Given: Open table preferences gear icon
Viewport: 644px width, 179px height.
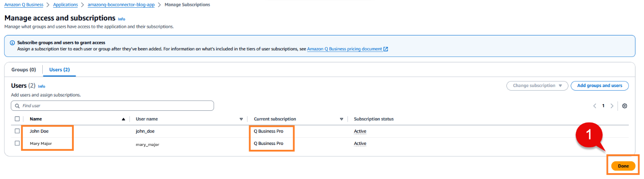Looking at the screenshot, I should pyautogui.click(x=625, y=106).
